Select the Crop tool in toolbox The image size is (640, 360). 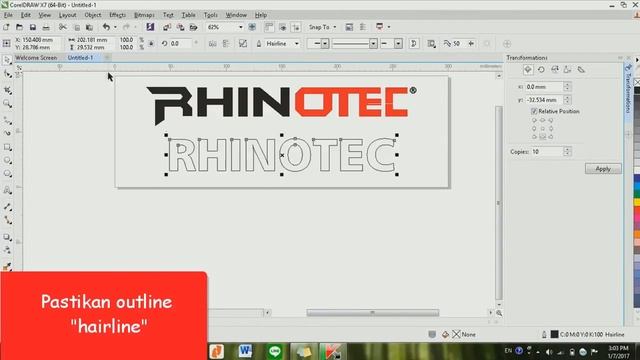(x=7, y=90)
